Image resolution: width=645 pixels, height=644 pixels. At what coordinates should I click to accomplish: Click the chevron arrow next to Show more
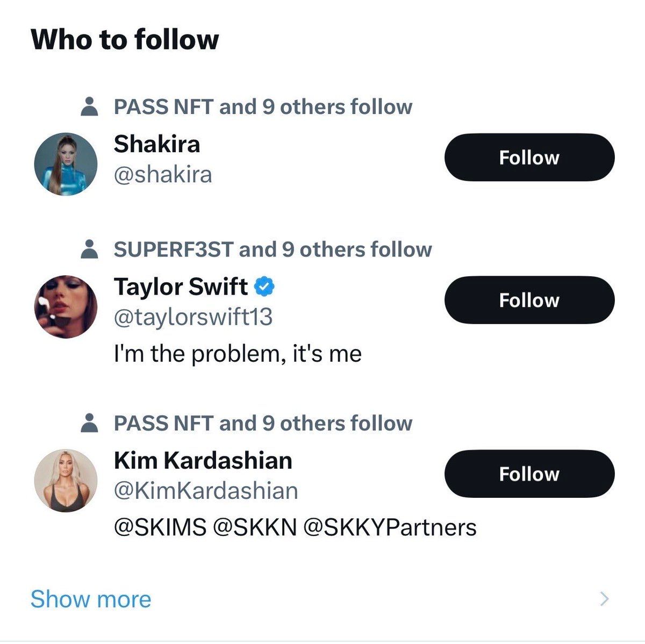[605, 599]
